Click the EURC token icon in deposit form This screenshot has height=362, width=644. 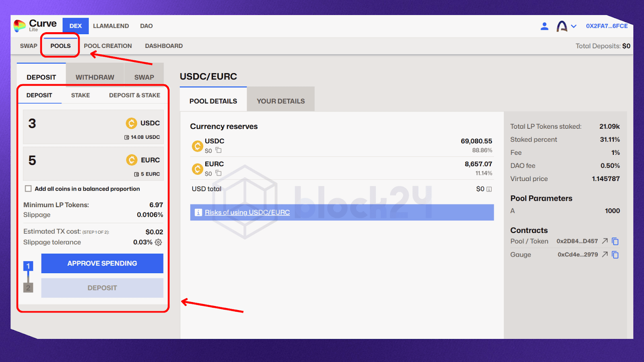131,160
